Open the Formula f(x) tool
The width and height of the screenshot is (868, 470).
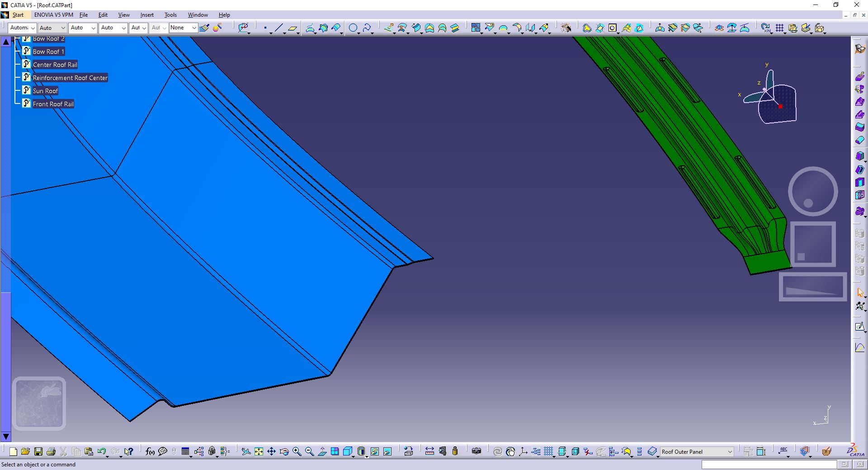click(x=150, y=451)
